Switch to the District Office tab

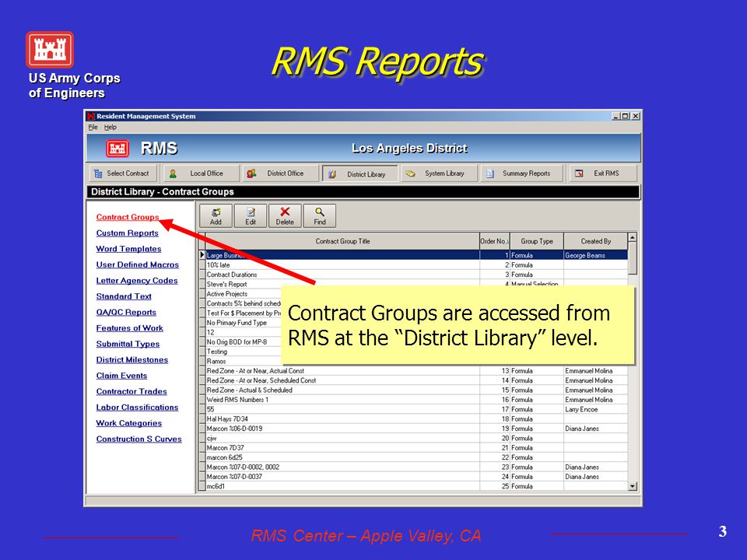[280, 173]
